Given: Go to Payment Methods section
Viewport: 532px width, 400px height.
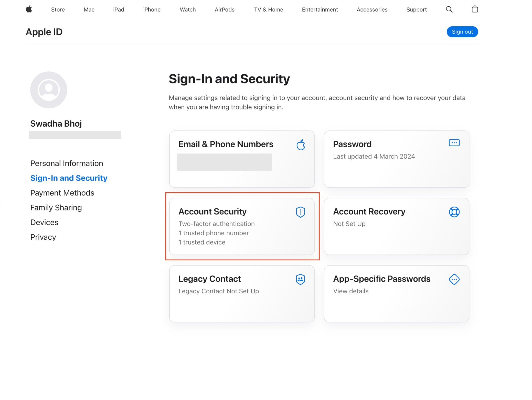Looking at the screenshot, I should pos(62,193).
